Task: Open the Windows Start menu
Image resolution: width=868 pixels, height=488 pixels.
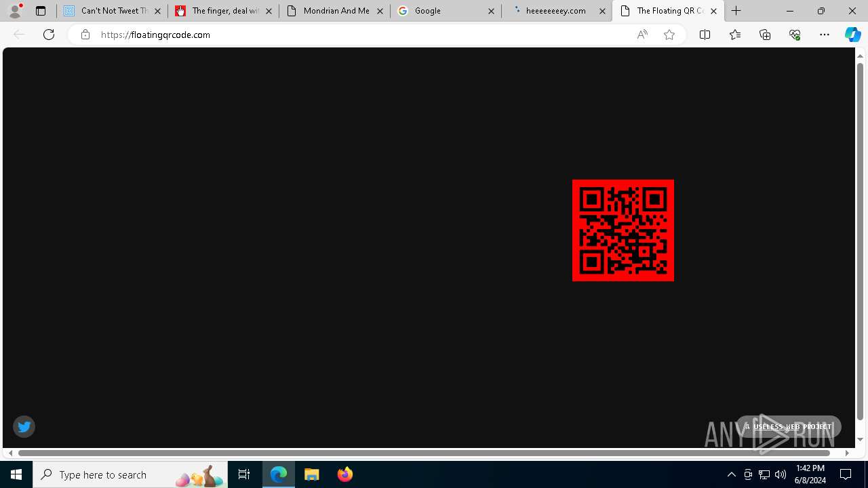Action: (16, 474)
